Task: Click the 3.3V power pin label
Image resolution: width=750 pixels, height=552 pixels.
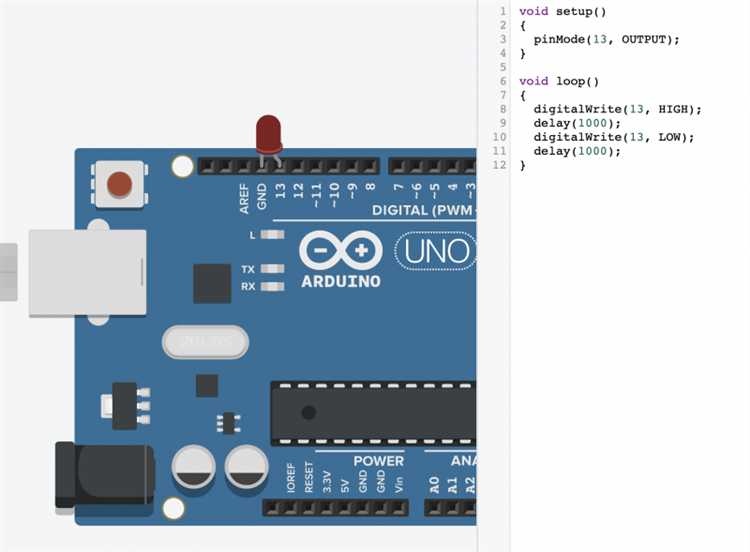Action: (x=327, y=482)
